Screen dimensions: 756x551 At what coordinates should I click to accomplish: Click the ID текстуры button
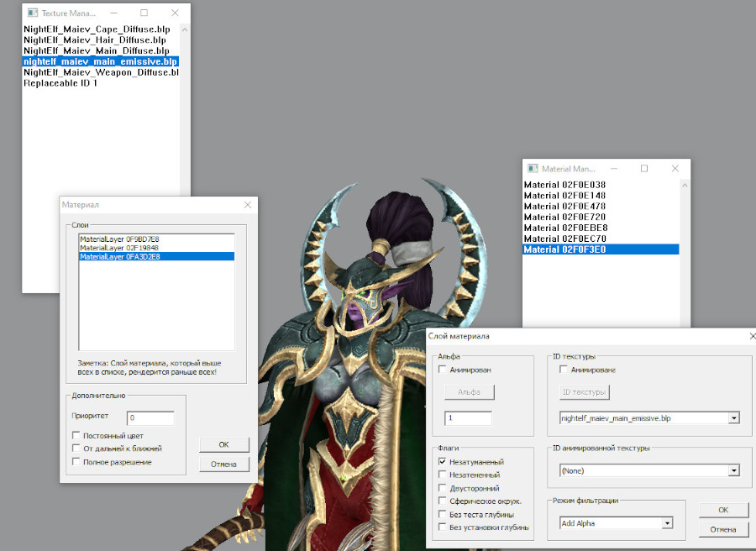pyautogui.click(x=585, y=392)
